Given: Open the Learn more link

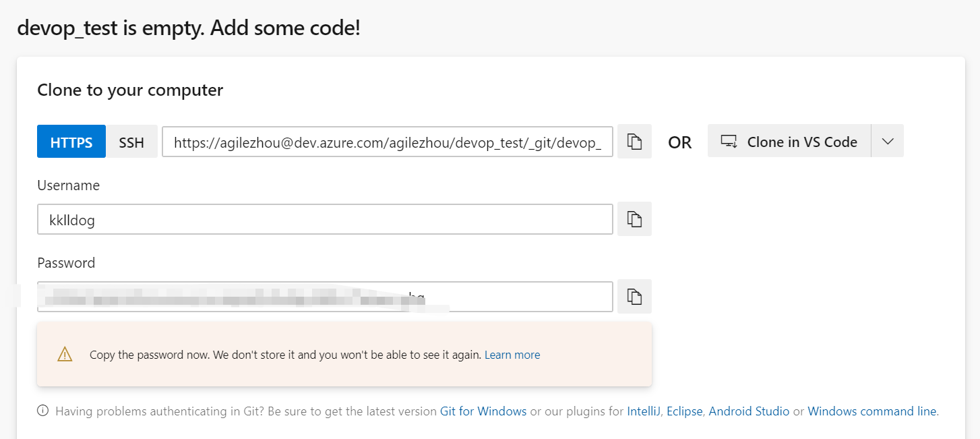Looking at the screenshot, I should pyautogui.click(x=512, y=355).
